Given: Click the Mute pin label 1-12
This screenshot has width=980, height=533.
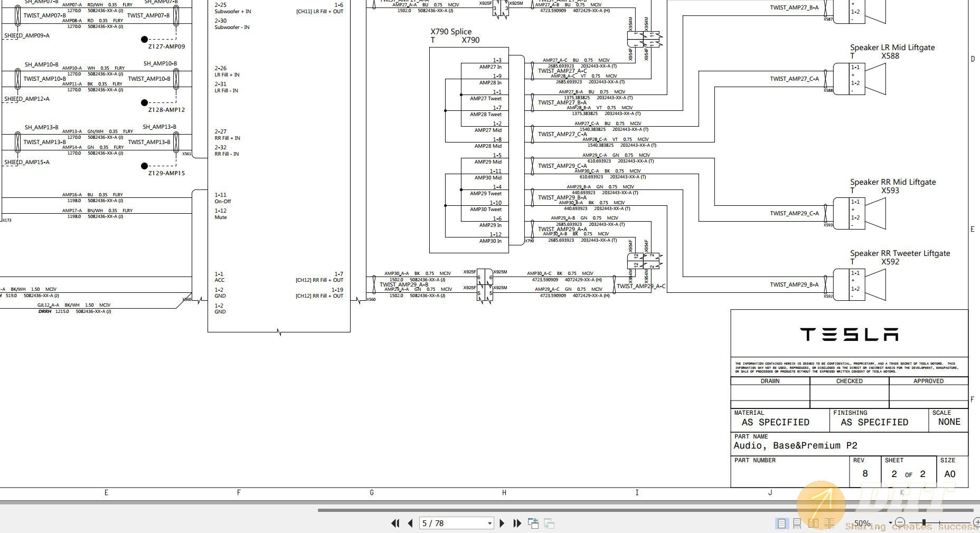Looking at the screenshot, I should (221, 217).
